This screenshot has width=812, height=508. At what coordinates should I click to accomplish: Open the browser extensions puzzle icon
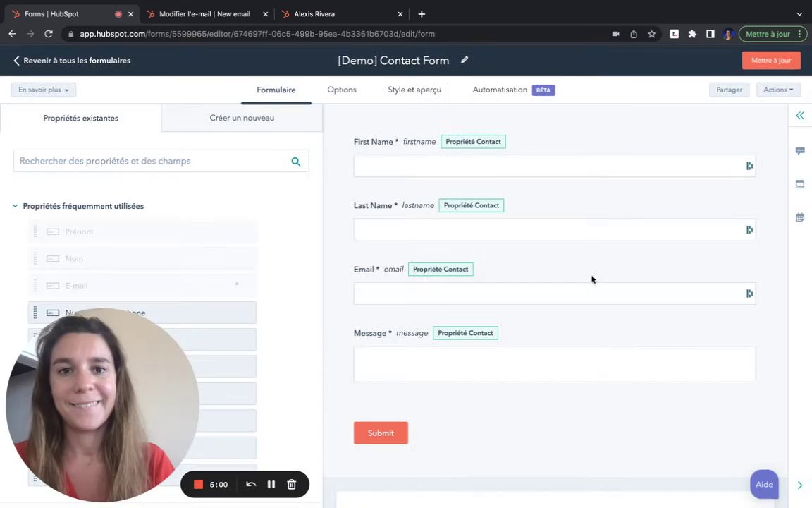[692, 34]
